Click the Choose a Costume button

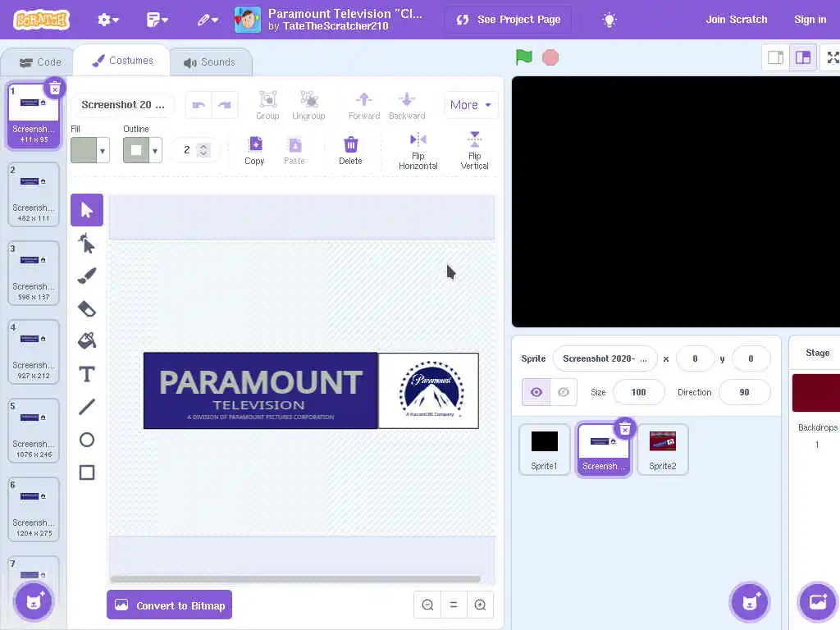[33, 601]
